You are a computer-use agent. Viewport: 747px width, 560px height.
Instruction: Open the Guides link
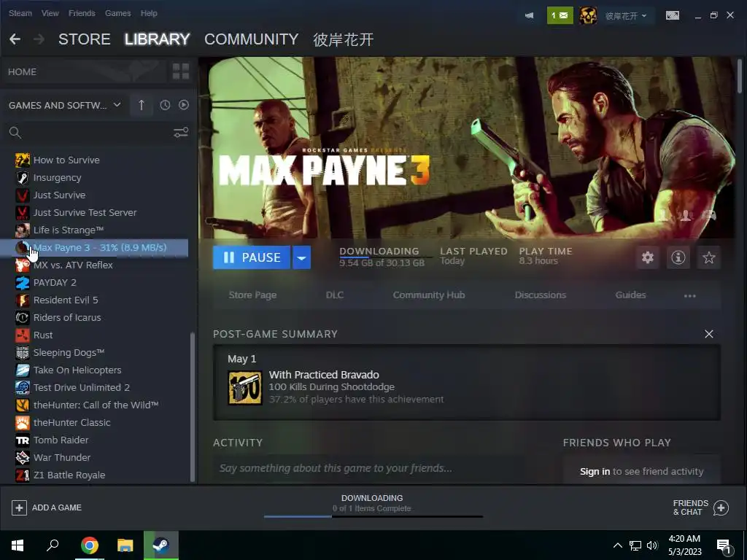630,295
